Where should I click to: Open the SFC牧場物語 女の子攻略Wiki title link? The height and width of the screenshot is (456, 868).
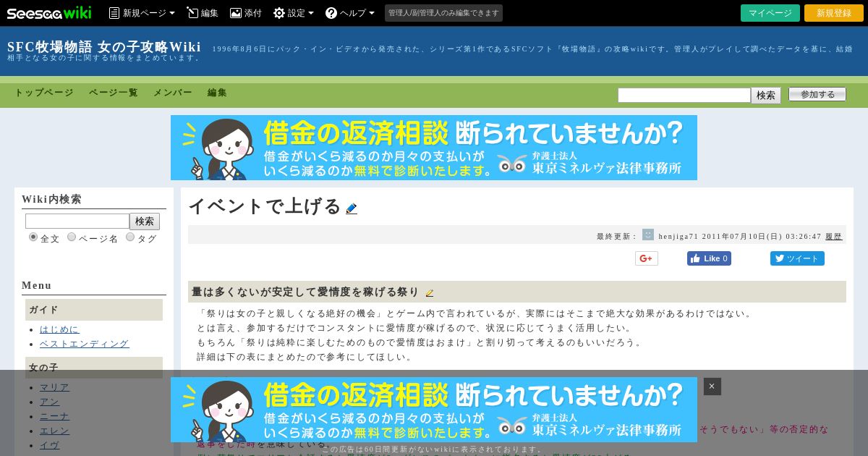point(104,47)
